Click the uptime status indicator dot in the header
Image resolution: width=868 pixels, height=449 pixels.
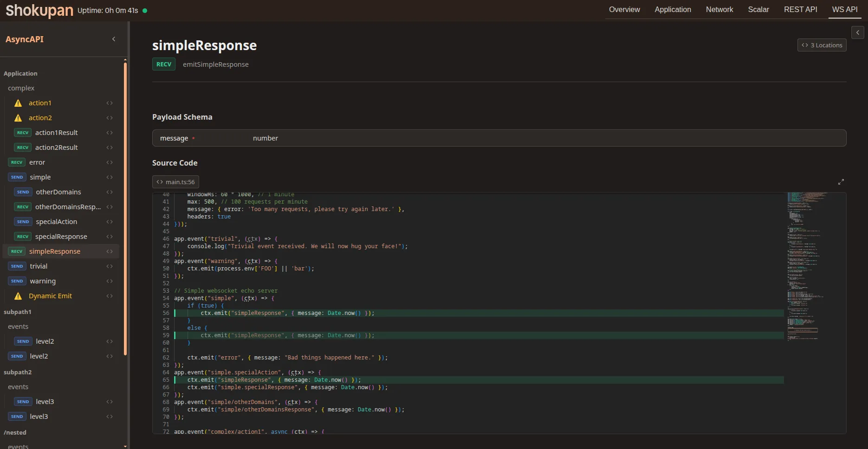pos(144,9)
